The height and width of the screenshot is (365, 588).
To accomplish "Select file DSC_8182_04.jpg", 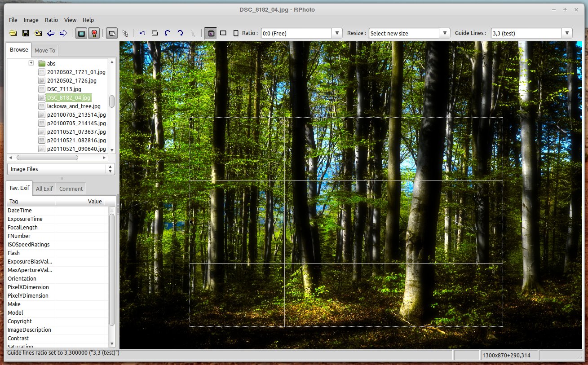I will [65, 97].
